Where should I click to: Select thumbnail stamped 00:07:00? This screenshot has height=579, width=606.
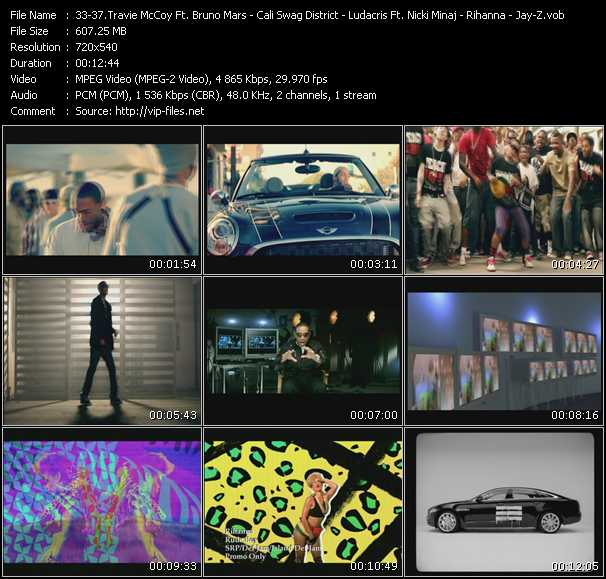click(x=303, y=351)
